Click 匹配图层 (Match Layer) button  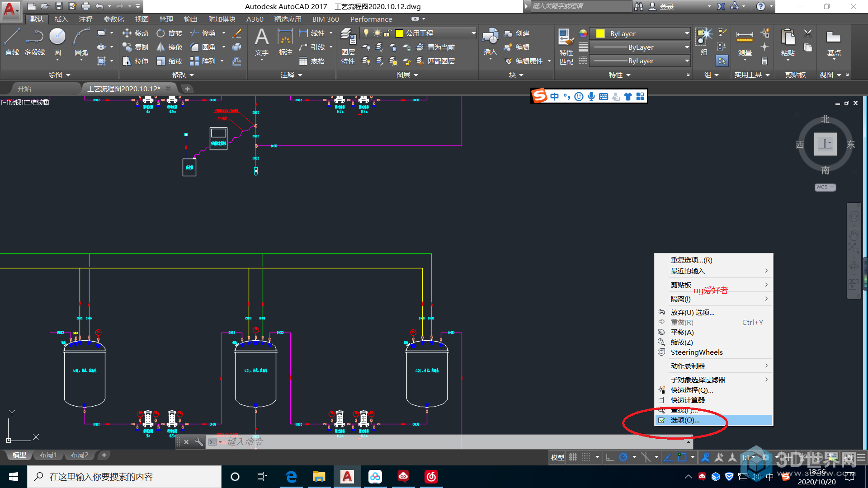coord(435,61)
